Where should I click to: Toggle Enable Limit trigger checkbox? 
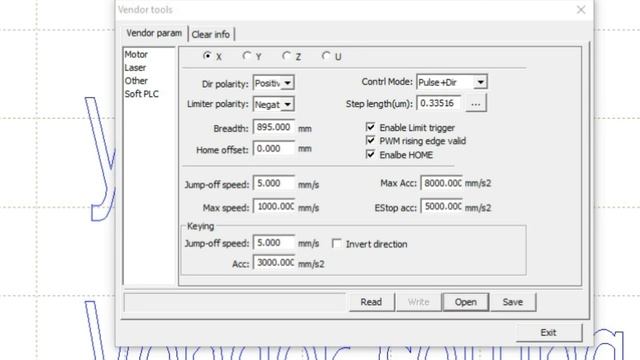click(370, 127)
